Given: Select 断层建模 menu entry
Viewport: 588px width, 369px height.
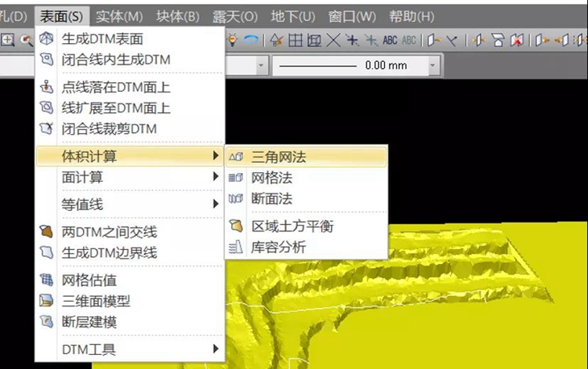Looking at the screenshot, I should tap(129, 322).
